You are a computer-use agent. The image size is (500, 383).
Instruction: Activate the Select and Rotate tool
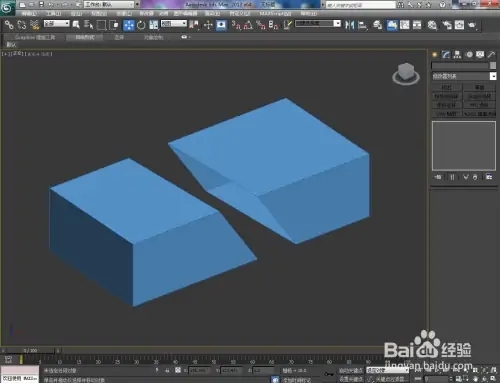(x=141, y=25)
